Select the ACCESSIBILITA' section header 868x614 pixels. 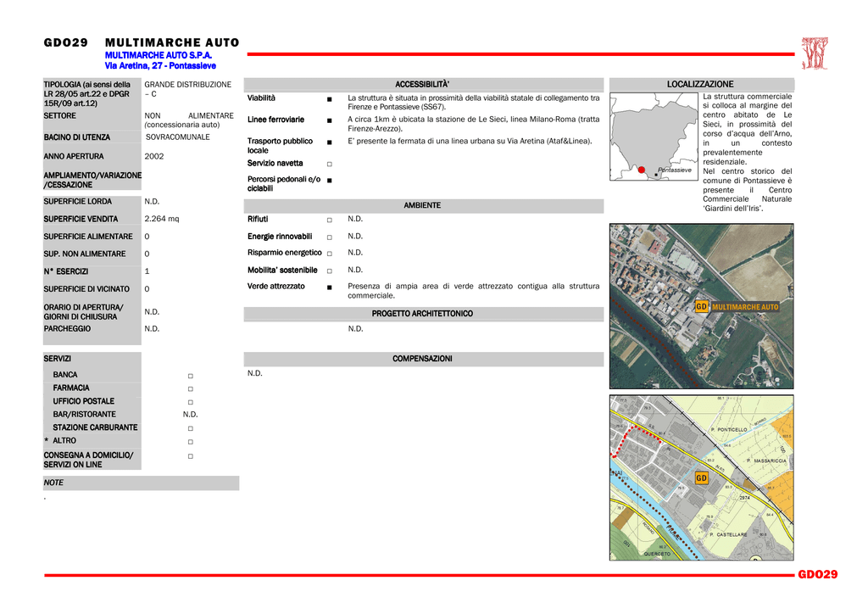[x=424, y=84]
